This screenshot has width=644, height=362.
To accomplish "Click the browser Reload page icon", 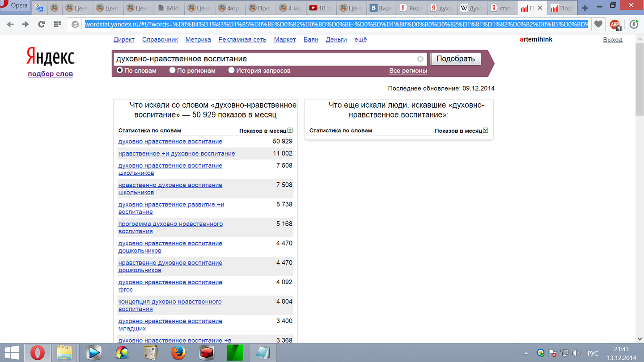I will coord(41,24).
